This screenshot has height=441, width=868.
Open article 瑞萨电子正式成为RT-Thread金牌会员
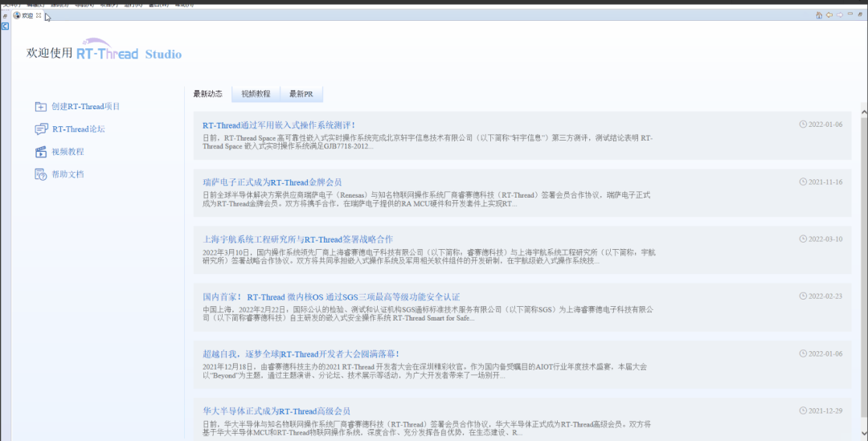click(x=272, y=182)
